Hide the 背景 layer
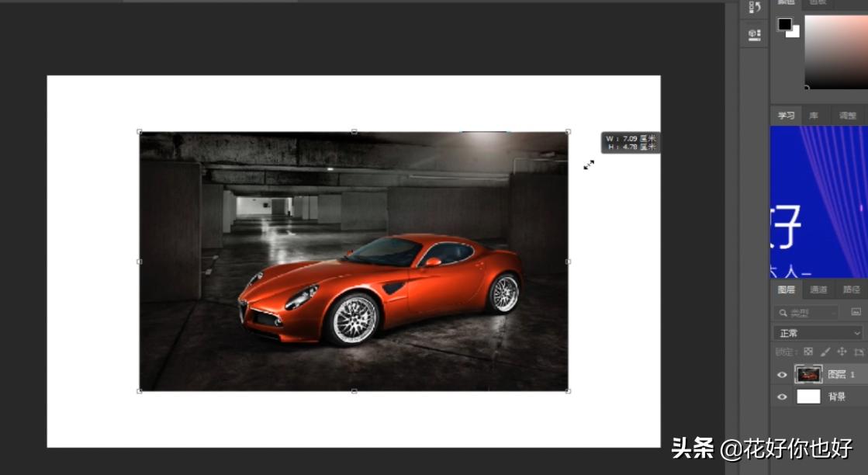The width and height of the screenshot is (868, 475). [x=782, y=397]
